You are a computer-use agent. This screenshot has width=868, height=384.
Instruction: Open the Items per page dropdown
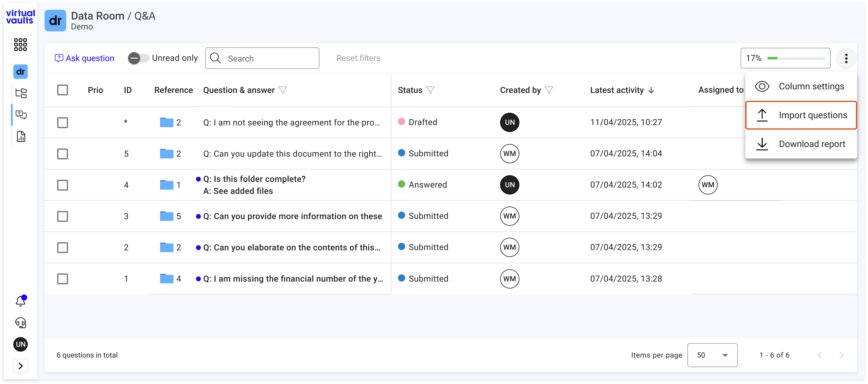[x=712, y=355]
